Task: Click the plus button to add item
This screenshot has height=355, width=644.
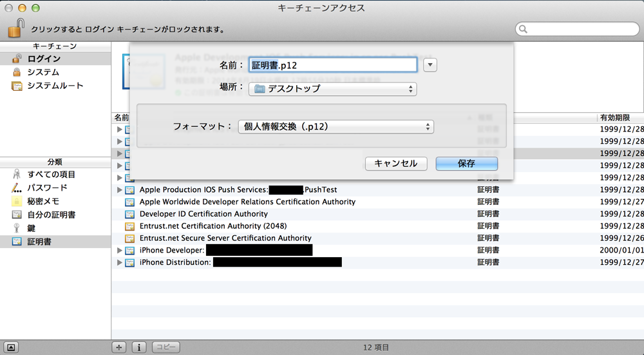Action: [x=119, y=347]
